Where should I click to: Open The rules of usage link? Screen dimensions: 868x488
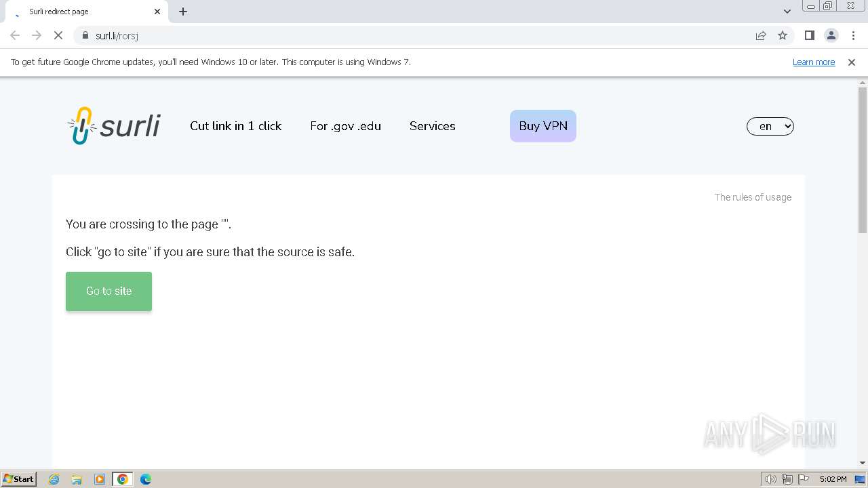click(753, 197)
